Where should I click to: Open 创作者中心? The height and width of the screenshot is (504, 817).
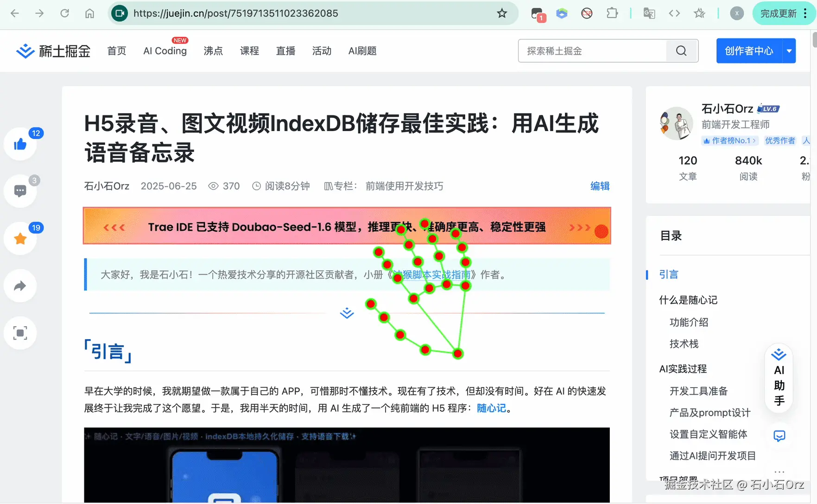[749, 51]
